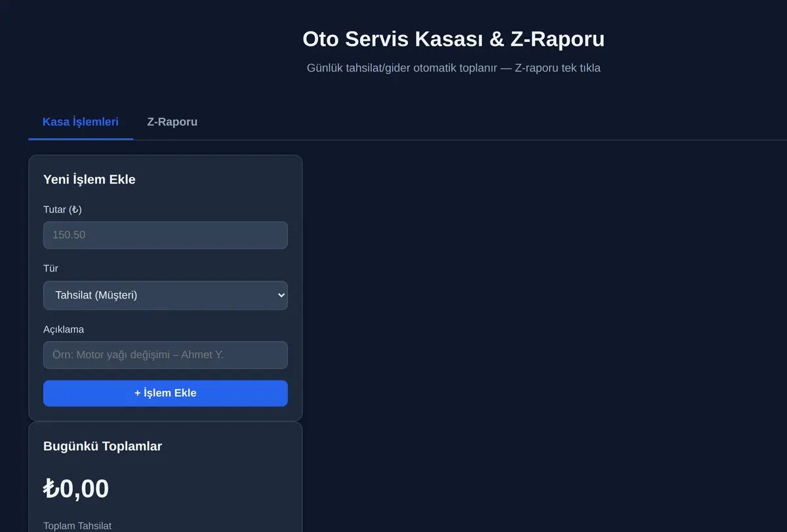Click the Oto Servis Kasası & Z-Raporu heading

click(453, 39)
